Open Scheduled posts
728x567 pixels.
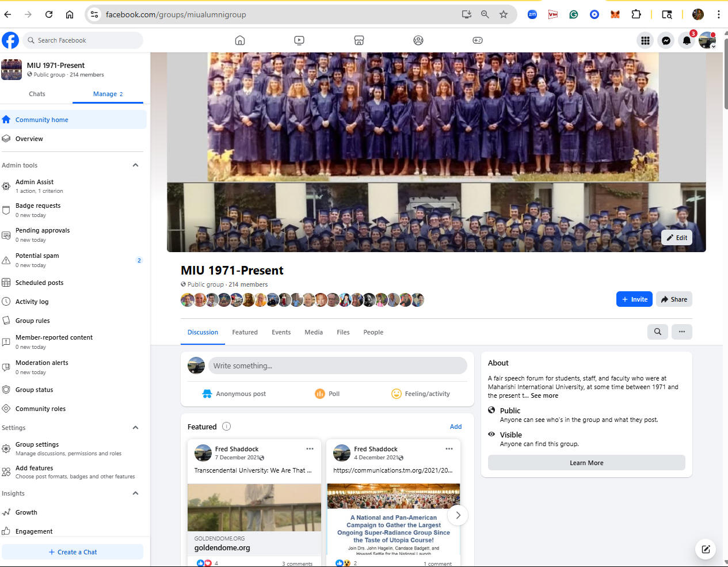pos(73,283)
